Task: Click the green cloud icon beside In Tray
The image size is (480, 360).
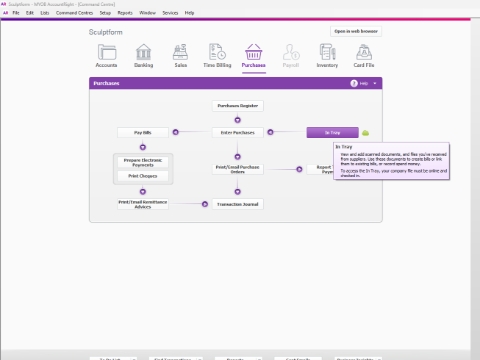Action: (x=366, y=133)
